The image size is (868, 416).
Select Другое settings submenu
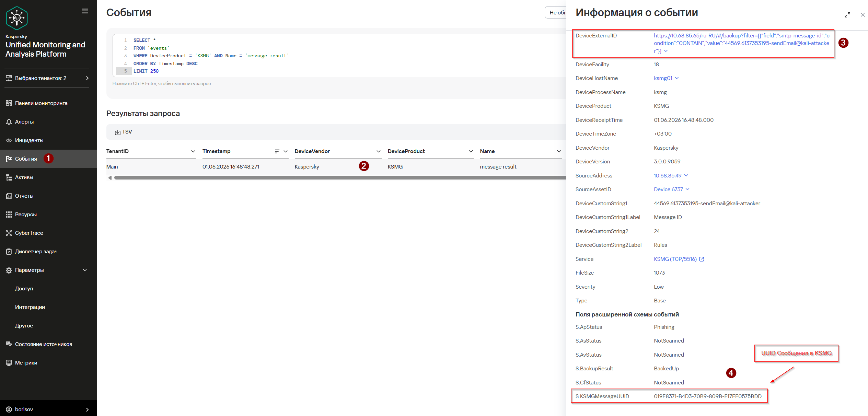tap(24, 326)
